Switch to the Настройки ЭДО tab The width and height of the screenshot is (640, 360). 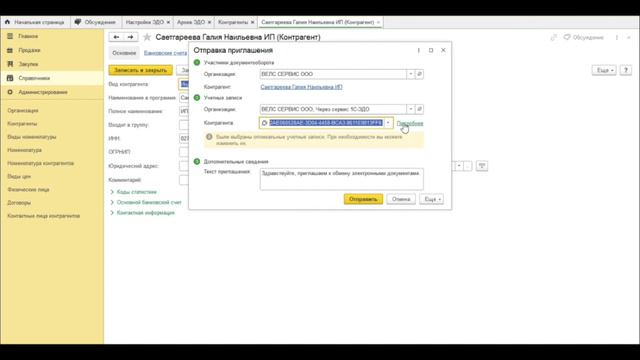pyautogui.click(x=144, y=22)
